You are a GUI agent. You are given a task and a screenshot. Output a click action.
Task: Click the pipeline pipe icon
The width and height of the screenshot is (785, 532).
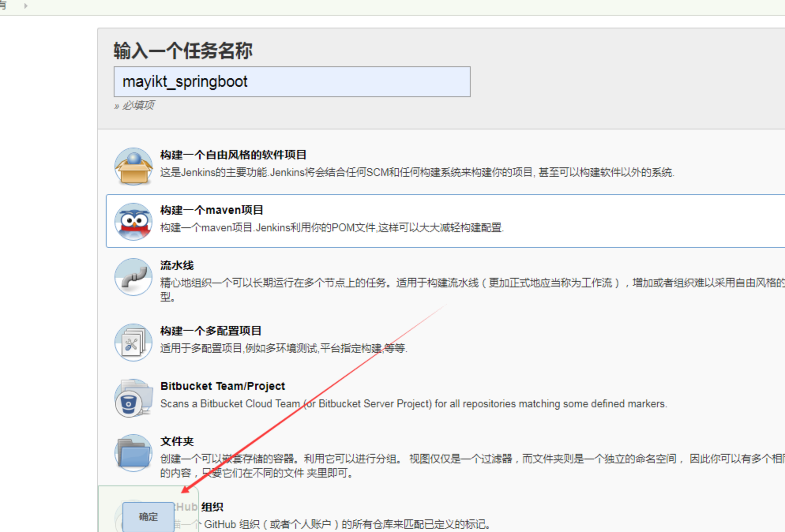[x=133, y=277]
